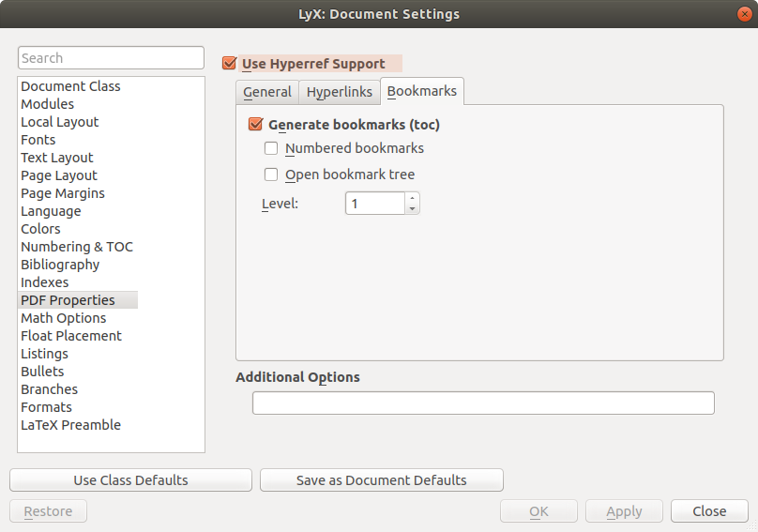Screen dimensions: 758x532
Task: Click the Additional Options text field
Action: point(483,403)
